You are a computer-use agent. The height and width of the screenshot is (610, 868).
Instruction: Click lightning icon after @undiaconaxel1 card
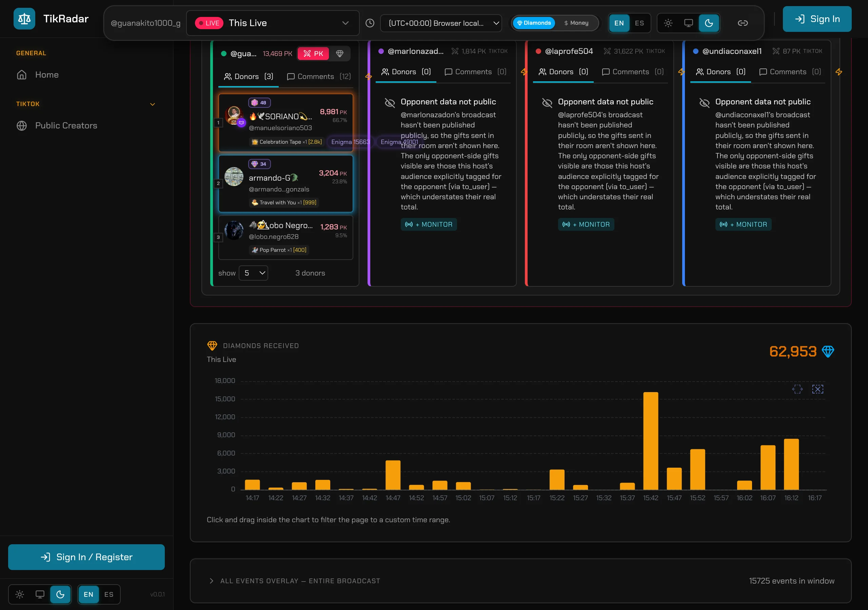click(839, 72)
